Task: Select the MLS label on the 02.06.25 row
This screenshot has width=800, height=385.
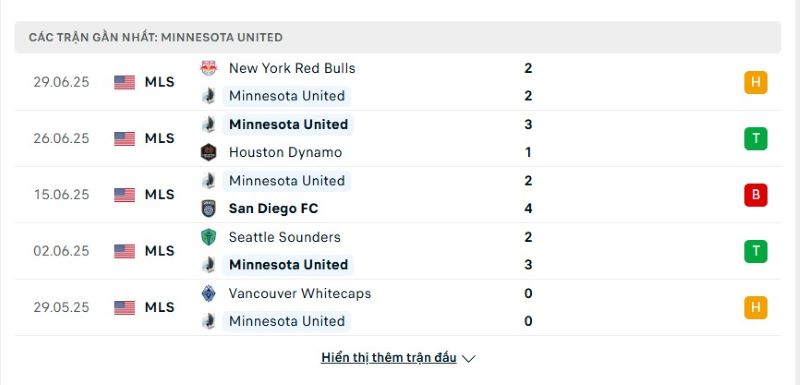Action: coord(160,251)
